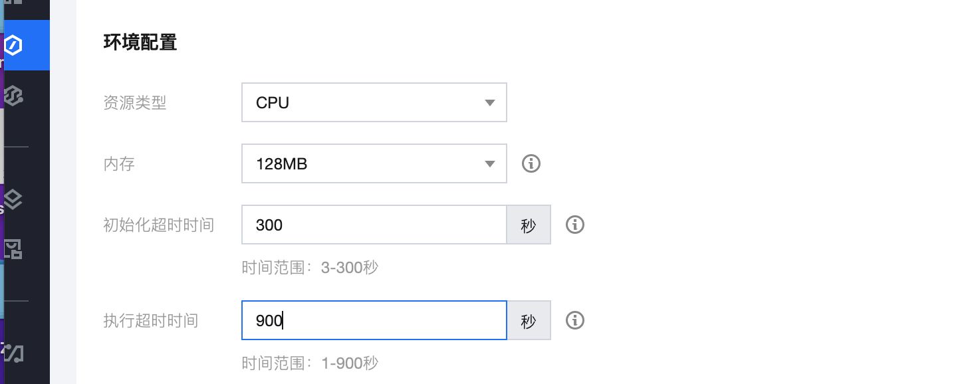This screenshot has width=980, height=384.
Task: Focus the 执行超时时间 field containing 900
Action: pos(374,320)
